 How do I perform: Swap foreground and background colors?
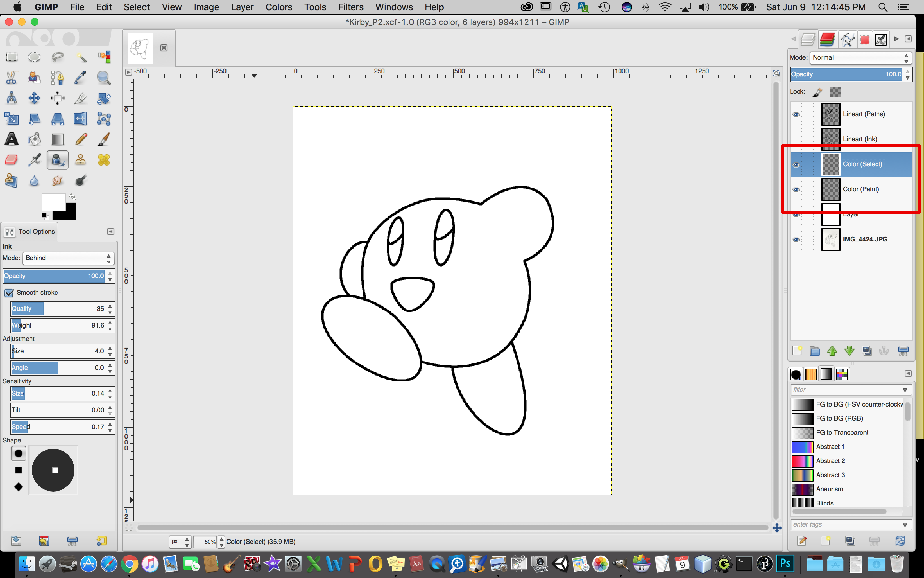pos(73,197)
